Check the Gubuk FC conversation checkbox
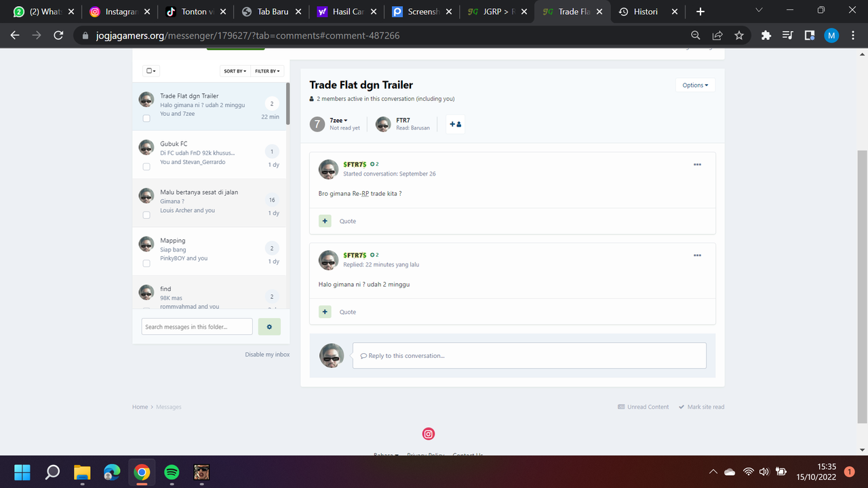868x488 pixels. point(146,166)
